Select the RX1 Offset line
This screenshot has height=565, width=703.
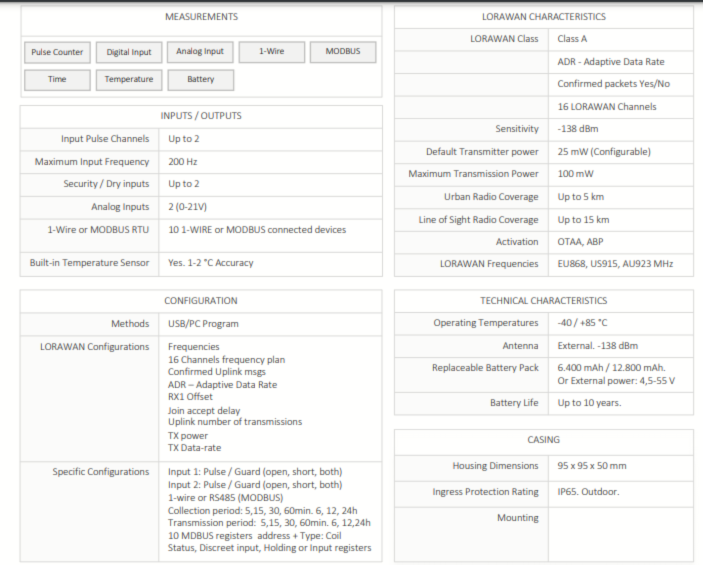(190, 397)
